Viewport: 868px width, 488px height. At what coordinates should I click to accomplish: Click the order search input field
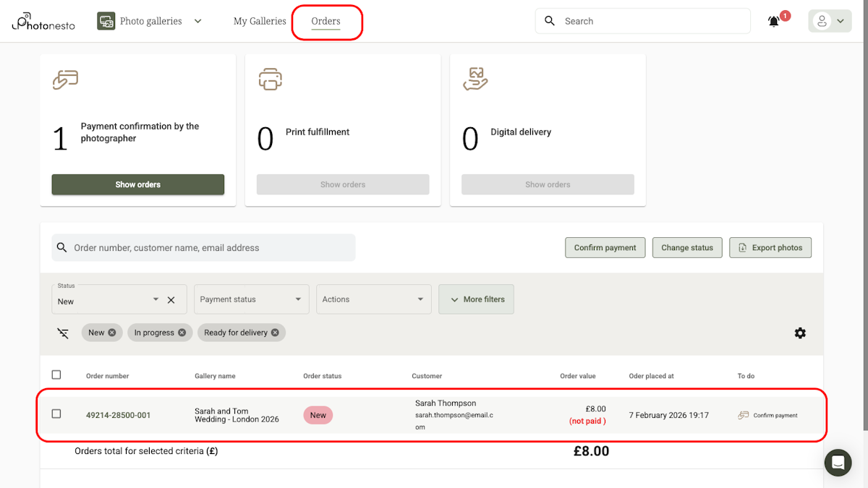point(203,247)
